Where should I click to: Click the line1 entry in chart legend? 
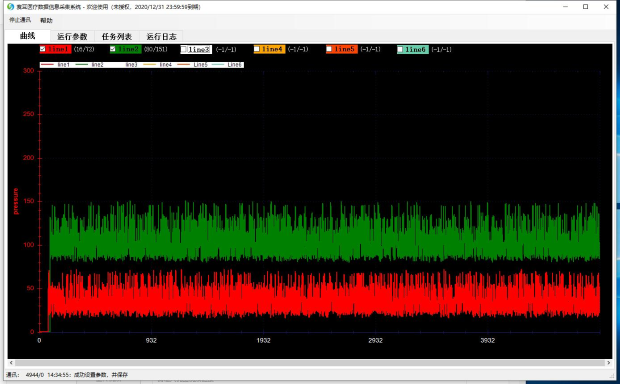pyautogui.click(x=56, y=65)
